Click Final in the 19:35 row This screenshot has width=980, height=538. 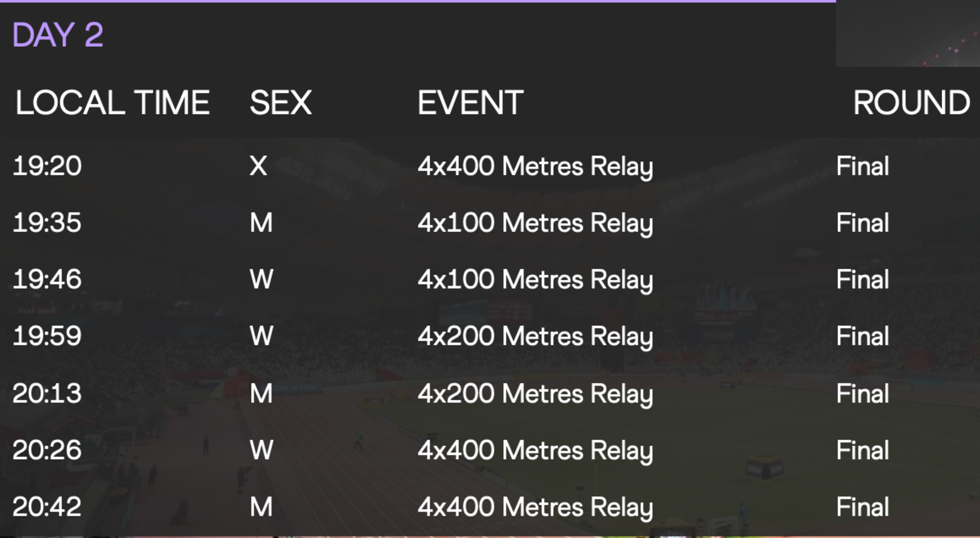[x=863, y=222]
